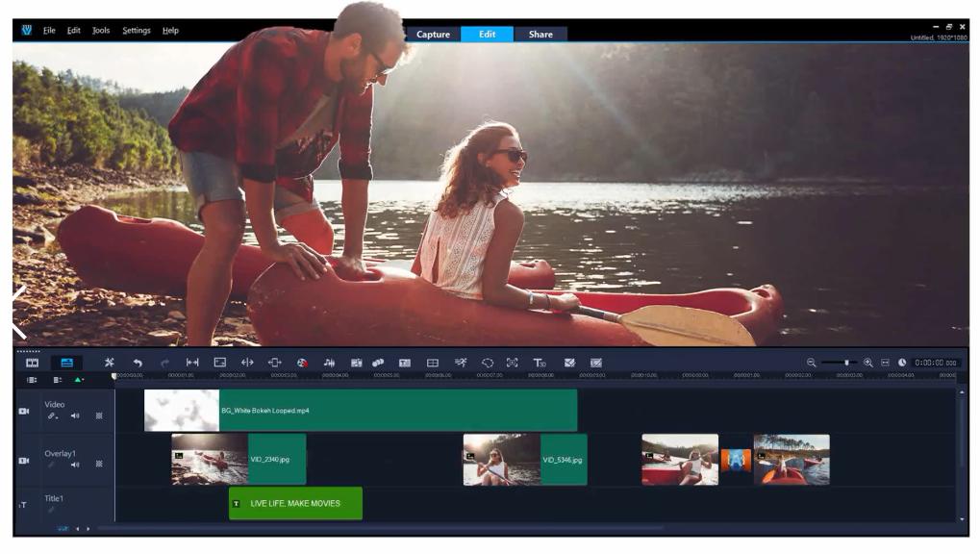
Task: Open the customize toolbar tools icon
Action: 109,363
